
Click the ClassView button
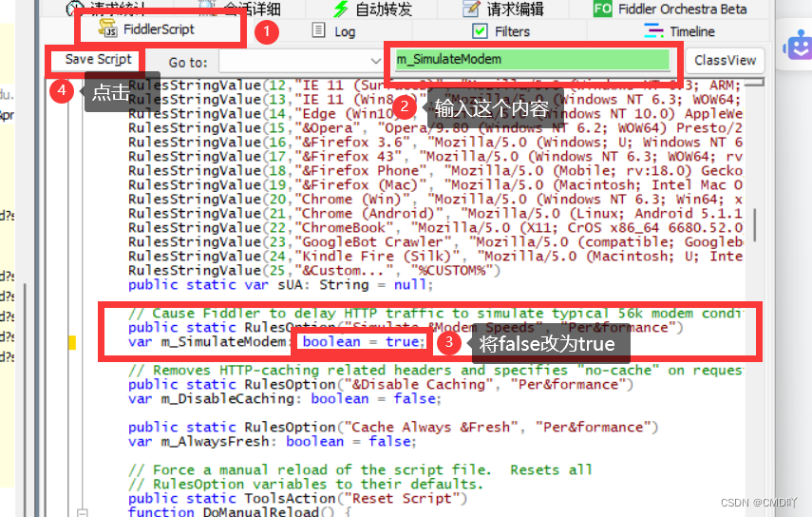(x=725, y=61)
